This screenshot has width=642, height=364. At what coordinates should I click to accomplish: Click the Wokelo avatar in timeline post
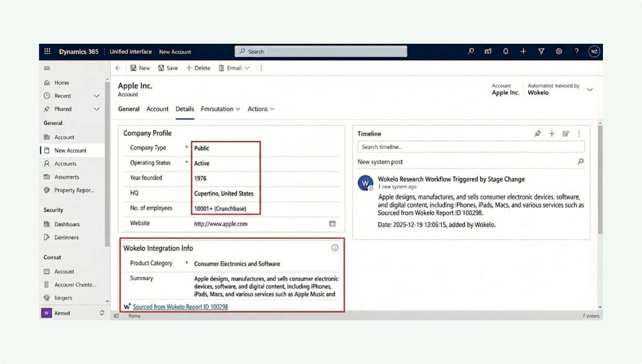pyautogui.click(x=365, y=183)
